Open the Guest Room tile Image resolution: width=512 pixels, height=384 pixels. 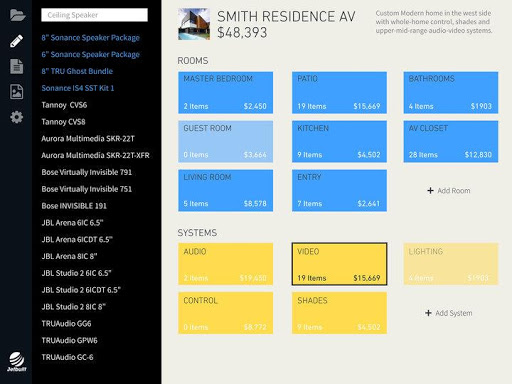point(225,142)
